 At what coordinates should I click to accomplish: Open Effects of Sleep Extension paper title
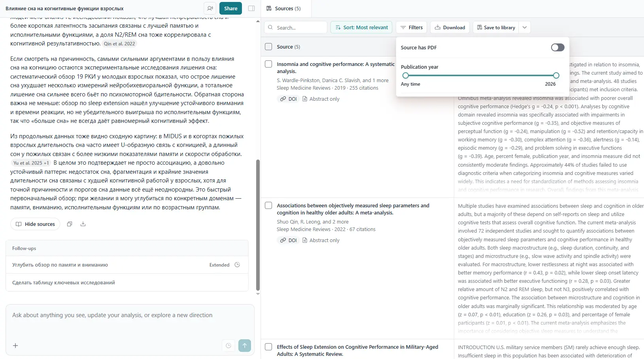(x=357, y=350)
